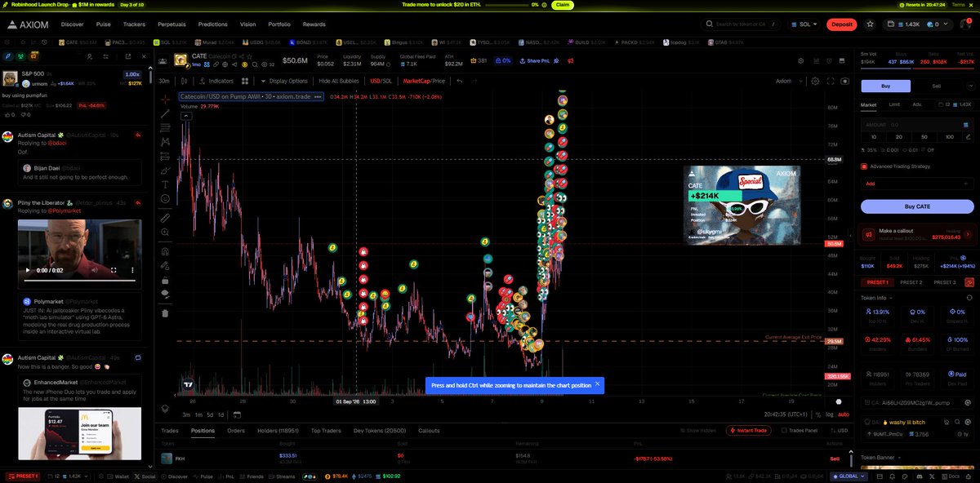Image resolution: width=980 pixels, height=483 pixels.
Task: Take a chart snapshot with camera icon
Action: click(x=845, y=81)
